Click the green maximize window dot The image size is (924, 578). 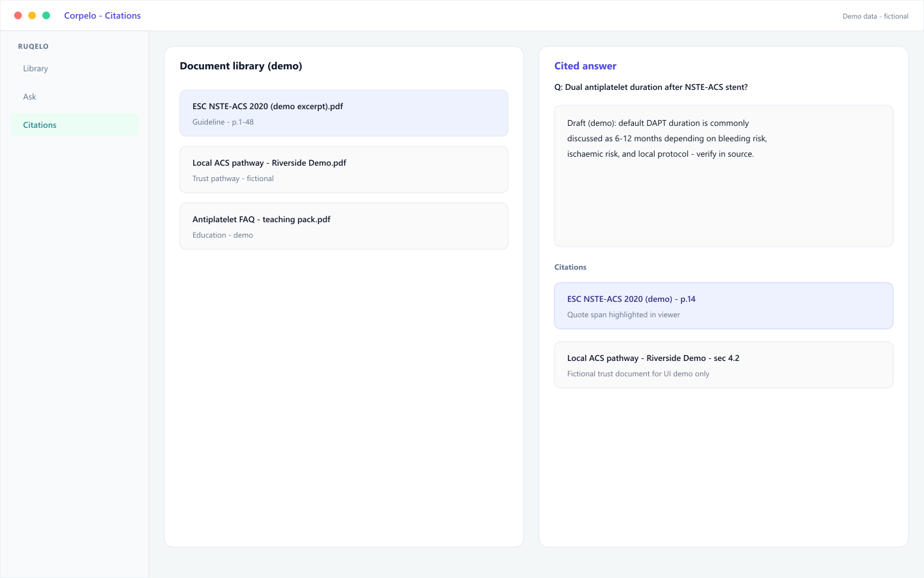(x=46, y=15)
